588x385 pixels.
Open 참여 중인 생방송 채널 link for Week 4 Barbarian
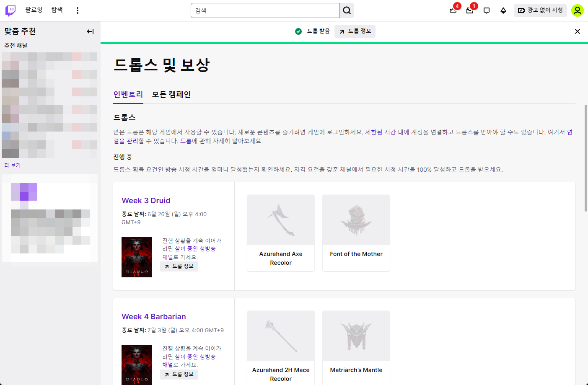189,361
